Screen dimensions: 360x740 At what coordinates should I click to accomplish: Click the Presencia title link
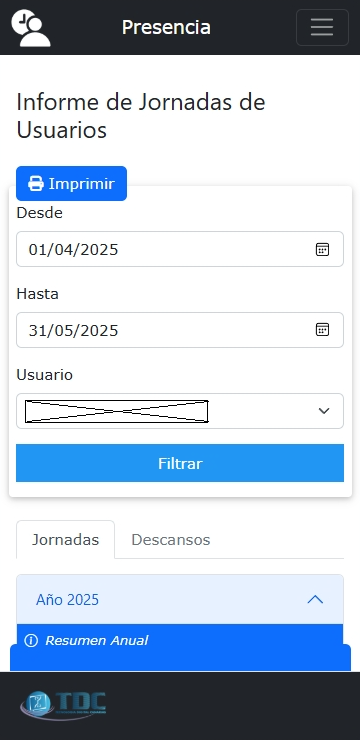166,27
